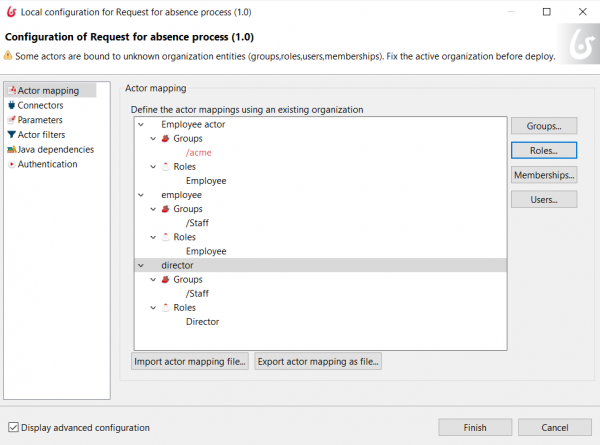
Task: Open the Authentication section icon
Action: (x=12, y=164)
